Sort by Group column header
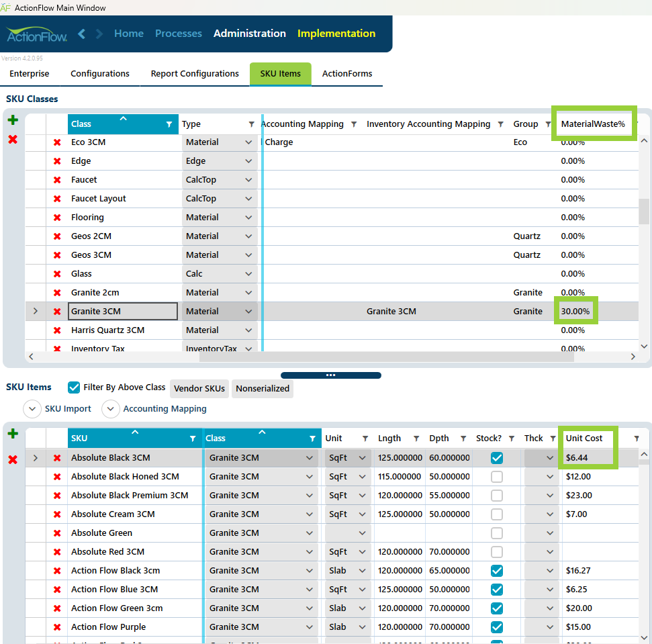 (526, 124)
